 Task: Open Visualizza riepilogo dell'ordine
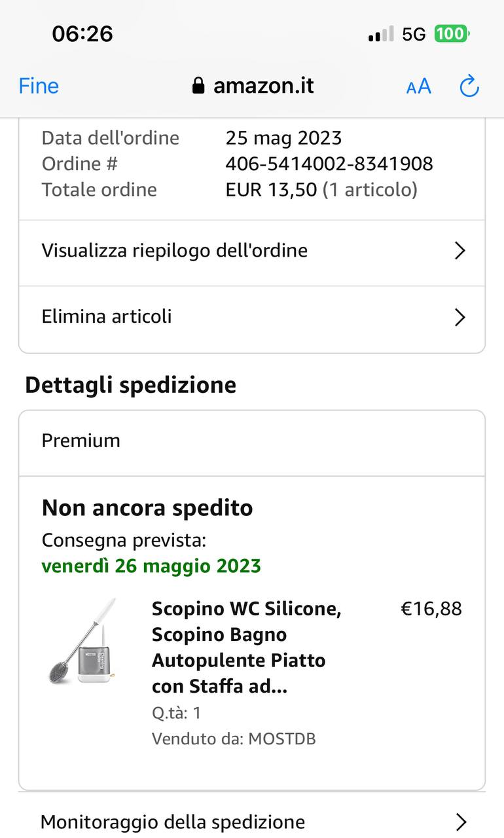pos(175,251)
